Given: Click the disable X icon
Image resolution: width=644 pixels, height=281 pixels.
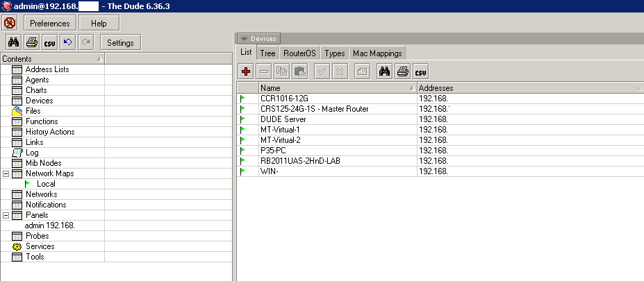Looking at the screenshot, I should pos(340,71).
